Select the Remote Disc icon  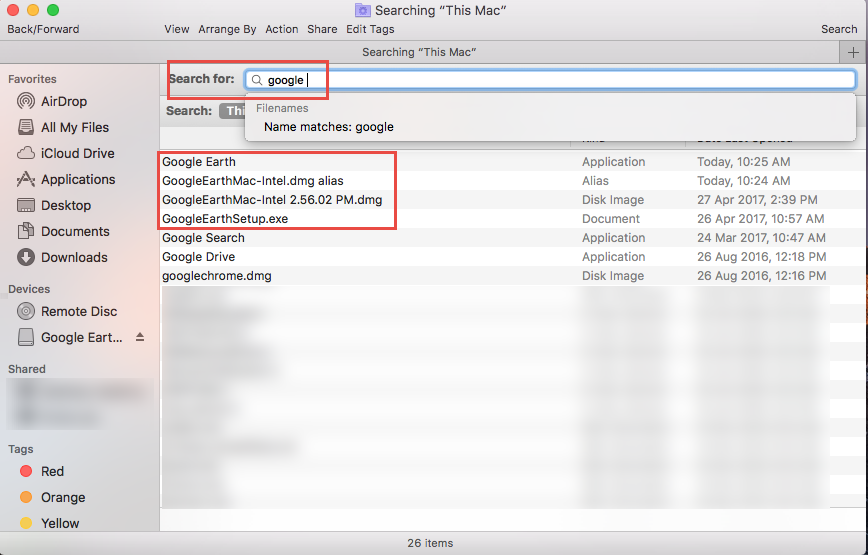click(x=26, y=311)
